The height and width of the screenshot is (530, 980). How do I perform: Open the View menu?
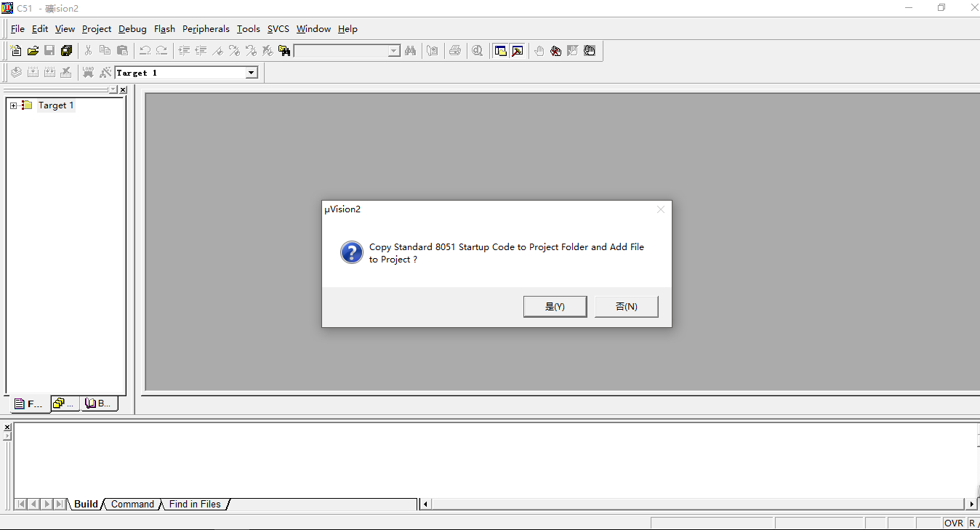(x=65, y=29)
